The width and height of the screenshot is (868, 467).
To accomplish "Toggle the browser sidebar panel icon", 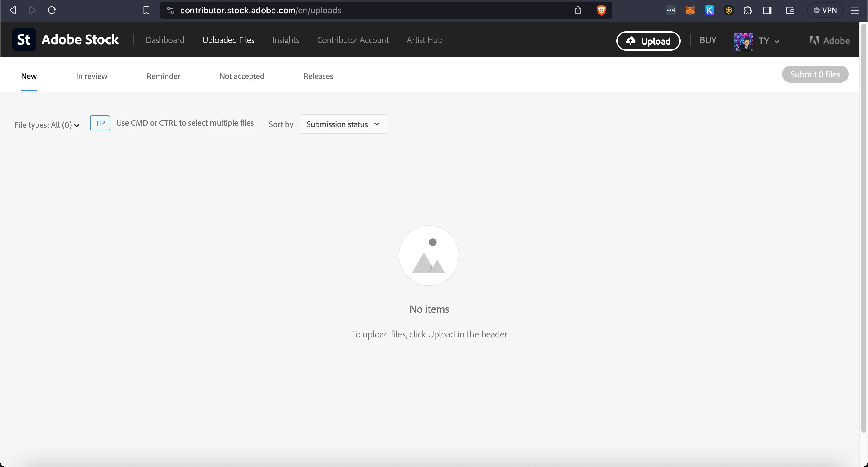I will pos(767,10).
